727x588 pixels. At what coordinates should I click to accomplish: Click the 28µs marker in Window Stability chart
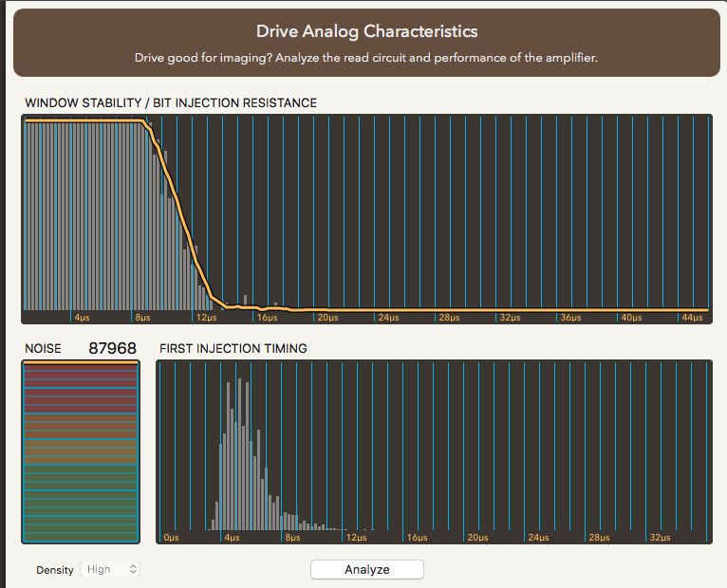[x=448, y=318]
